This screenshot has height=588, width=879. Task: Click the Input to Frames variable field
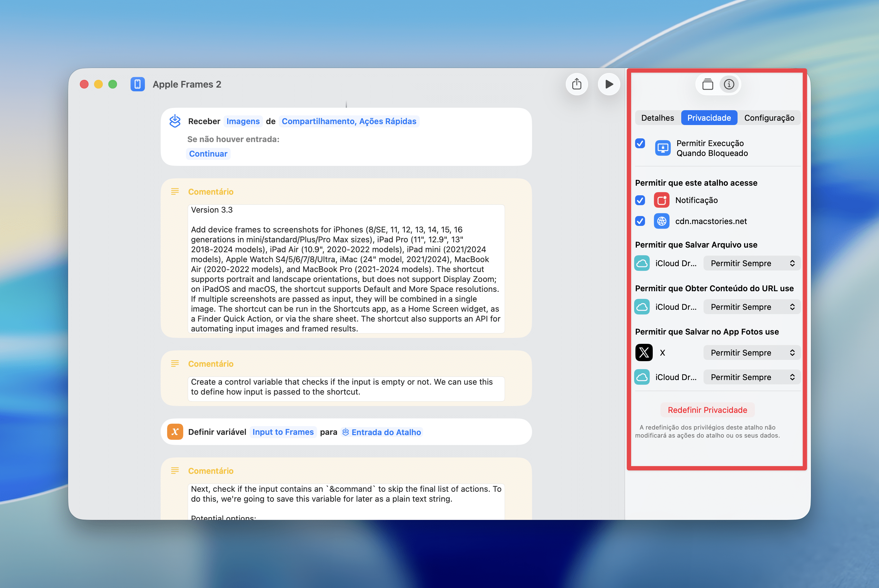pos(283,432)
